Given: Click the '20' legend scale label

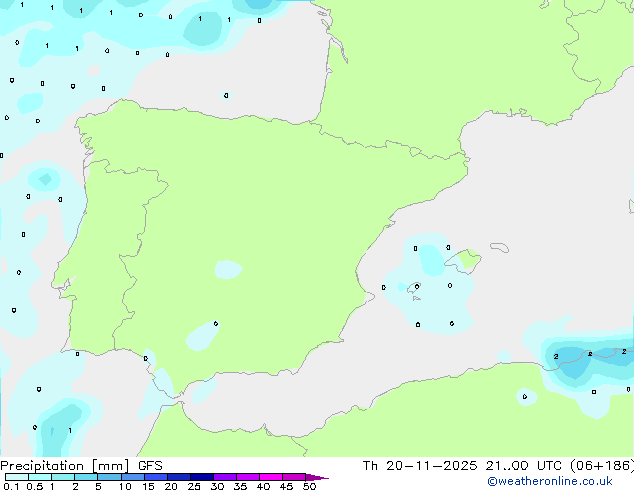Looking at the screenshot, I should [x=171, y=486].
